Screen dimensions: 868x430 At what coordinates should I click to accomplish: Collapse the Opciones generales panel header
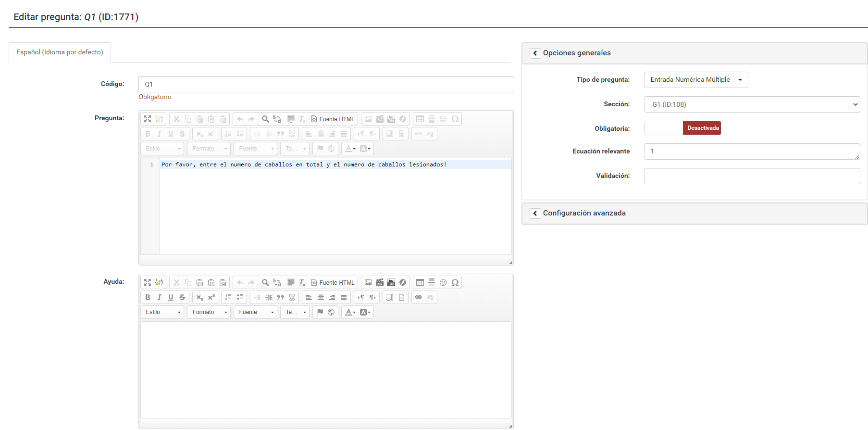click(535, 53)
